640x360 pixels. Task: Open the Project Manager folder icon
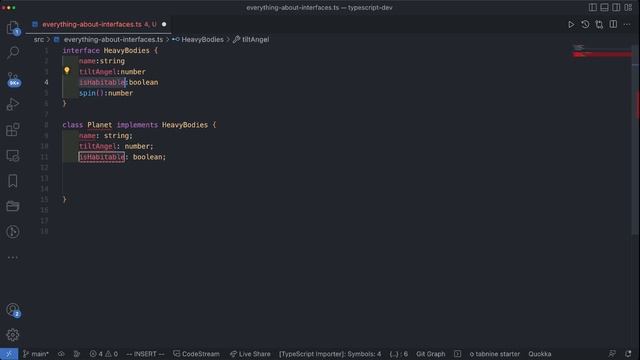pos(13,206)
